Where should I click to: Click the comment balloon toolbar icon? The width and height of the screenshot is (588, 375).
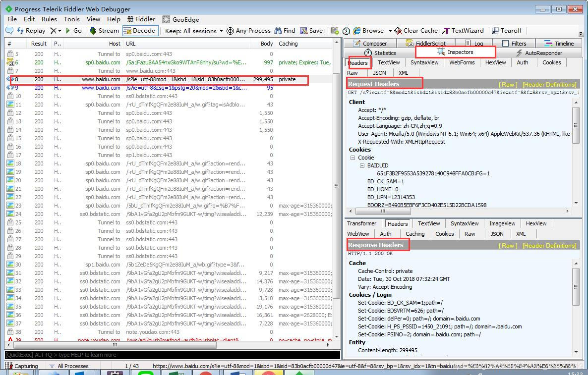click(9, 31)
